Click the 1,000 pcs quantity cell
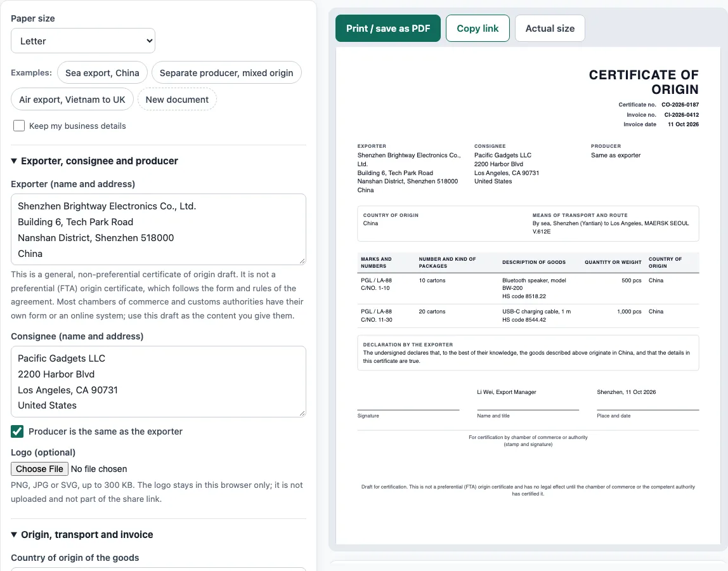 tap(629, 312)
